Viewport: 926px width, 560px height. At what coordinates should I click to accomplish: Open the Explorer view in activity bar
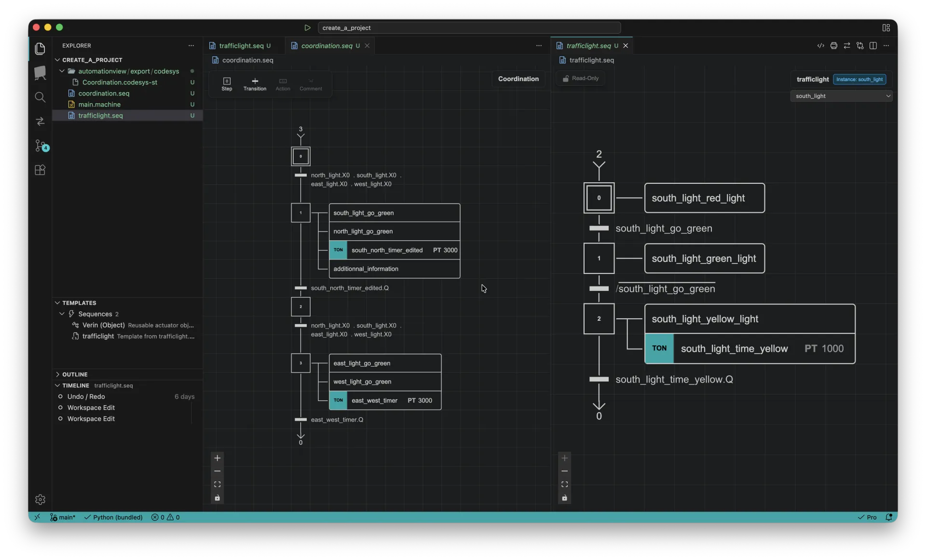click(x=40, y=48)
